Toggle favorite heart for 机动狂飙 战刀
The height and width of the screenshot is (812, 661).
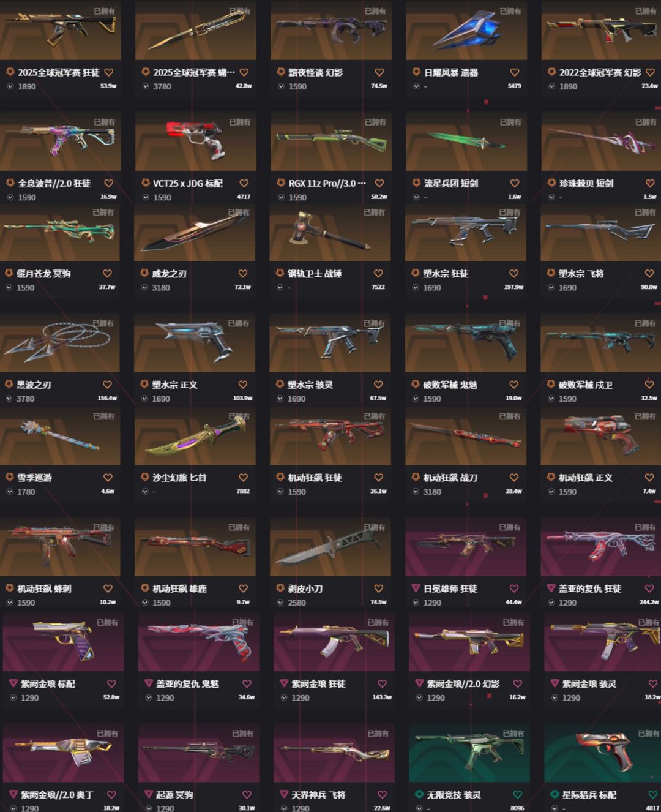coord(514,478)
